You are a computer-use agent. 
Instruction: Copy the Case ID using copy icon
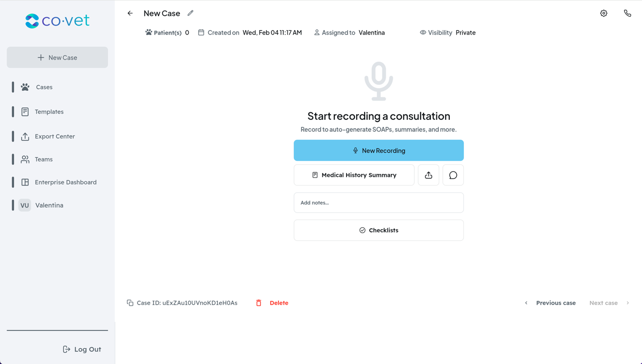click(130, 303)
